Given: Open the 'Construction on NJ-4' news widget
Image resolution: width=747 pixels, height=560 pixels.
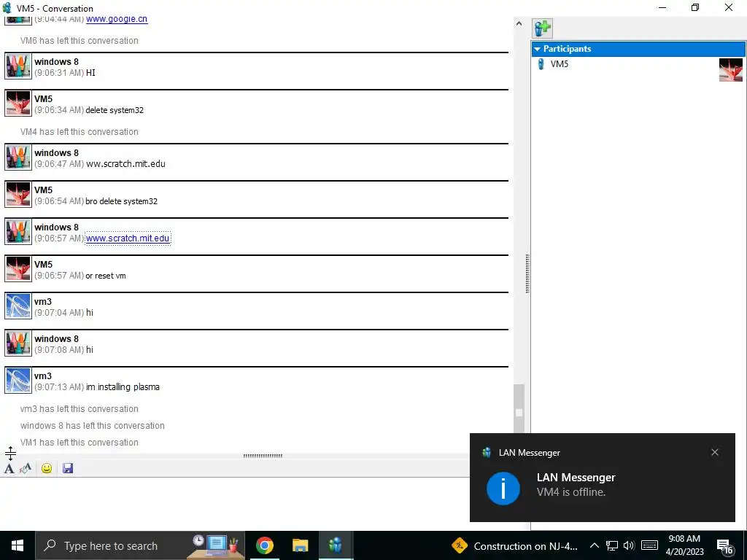Looking at the screenshot, I should (514, 545).
